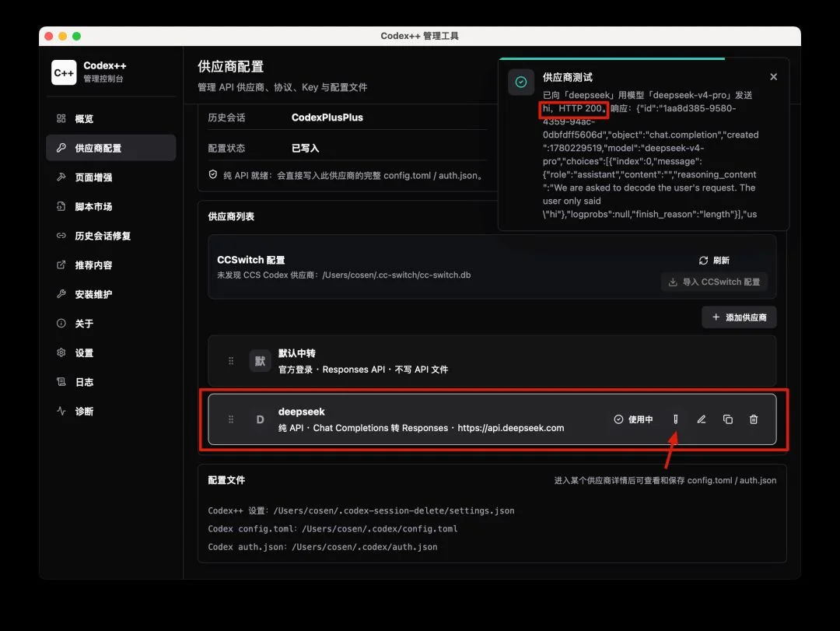The image size is (840, 631).
Task: Click the 默 avatar of 默认中转
Action: 260,361
